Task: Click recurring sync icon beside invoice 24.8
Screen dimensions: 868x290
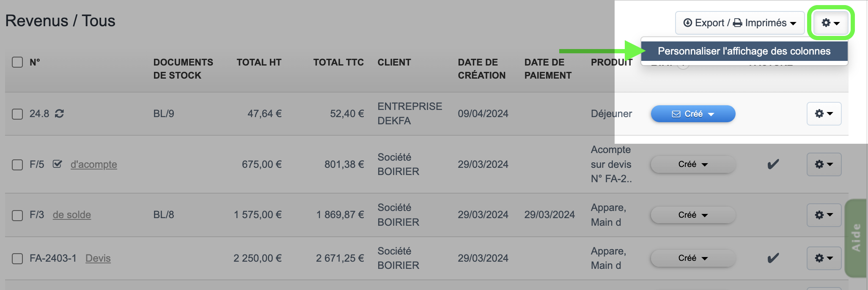Action: pos(60,114)
